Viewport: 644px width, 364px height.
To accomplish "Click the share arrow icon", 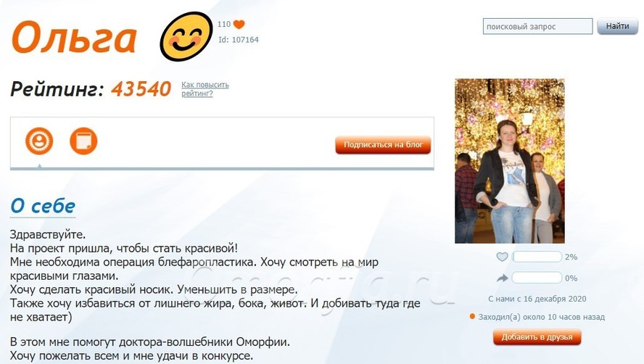I will [503, 278].
